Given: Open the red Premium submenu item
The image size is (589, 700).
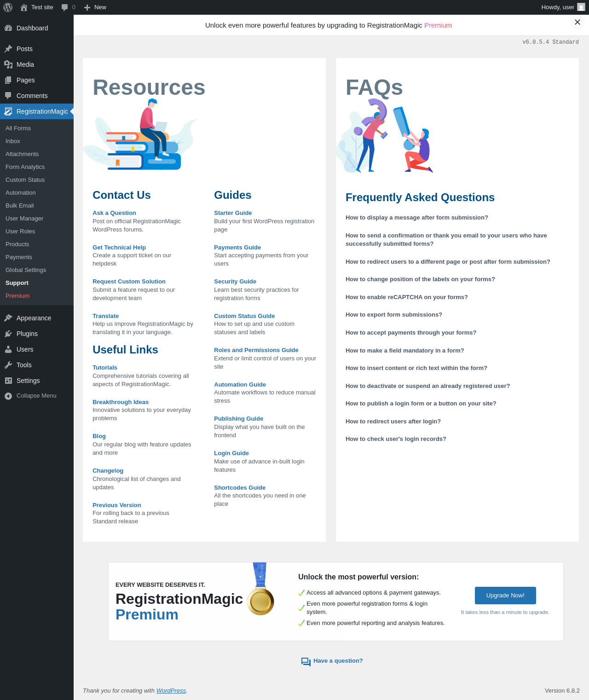Looking at the screenshot, I should (x=17, y=296).
